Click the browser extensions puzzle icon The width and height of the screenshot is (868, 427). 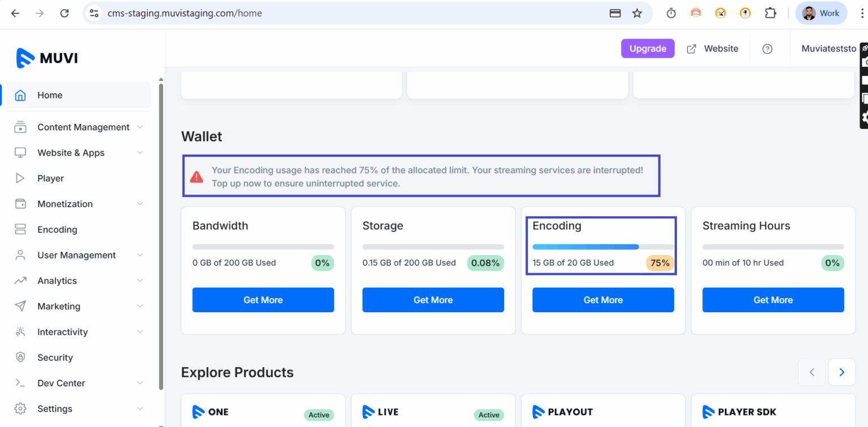pyautogui.click(x=770, y=12)
